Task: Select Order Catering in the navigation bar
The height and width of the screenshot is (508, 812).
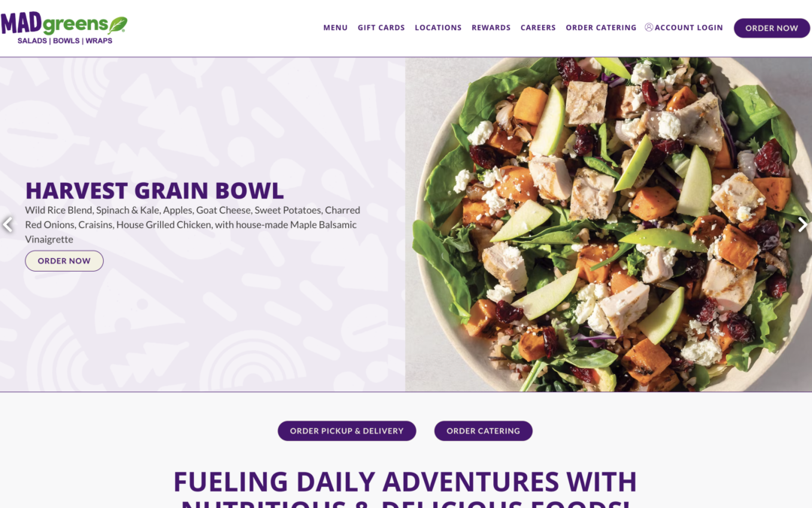Action: pos(601,28)
